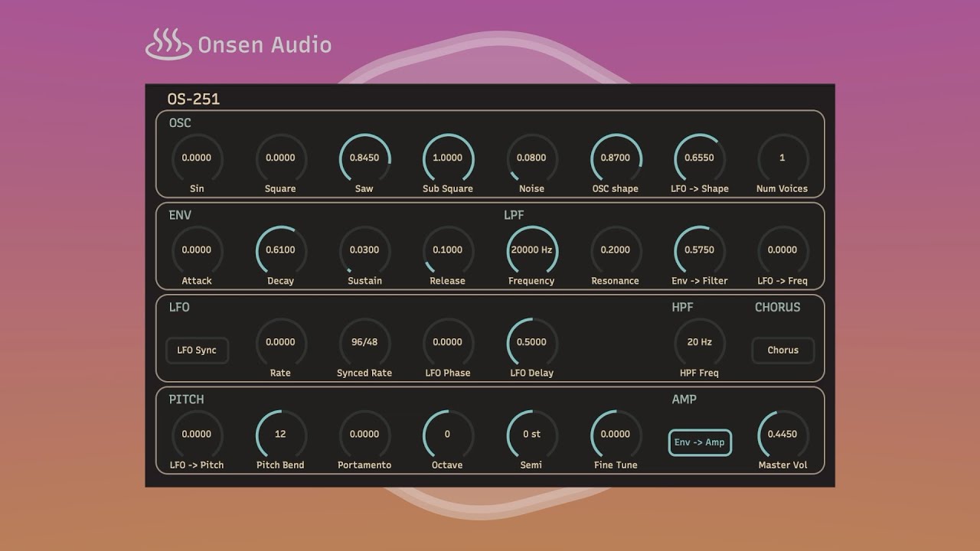Click the OS-251 plugin title
The width and height of the screenshot is (980, 551).
click(x=194, y=99)
